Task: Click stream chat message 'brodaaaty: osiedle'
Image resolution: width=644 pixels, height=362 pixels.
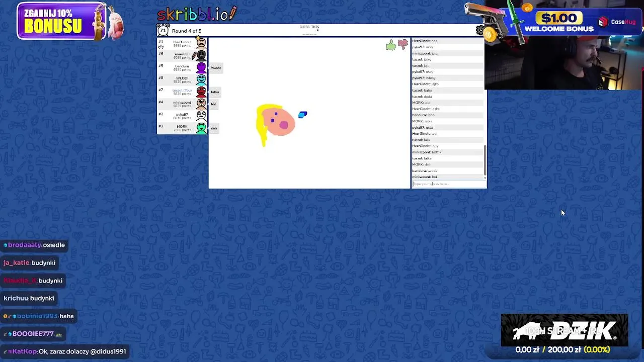Action: [x=34, y=245]
